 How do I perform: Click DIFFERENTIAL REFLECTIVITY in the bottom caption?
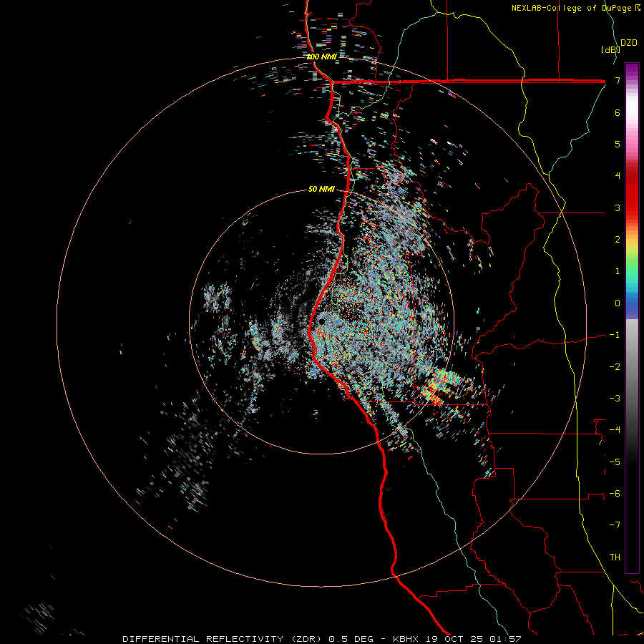[203, 639]
